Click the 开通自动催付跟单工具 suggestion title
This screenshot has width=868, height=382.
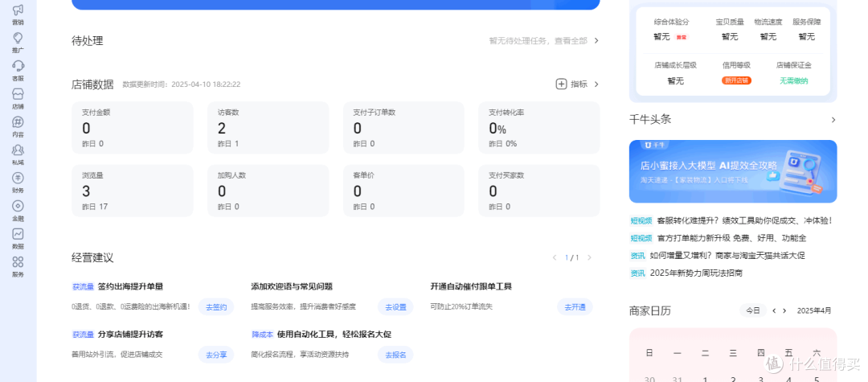[x=471, y=287]
